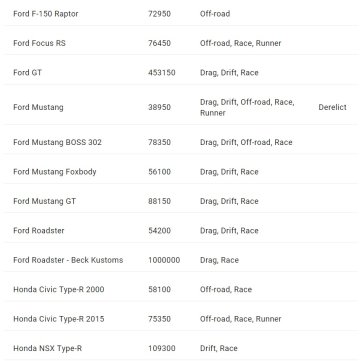Select Ford Roadster - Beck Kustoms row

(180, 260)
